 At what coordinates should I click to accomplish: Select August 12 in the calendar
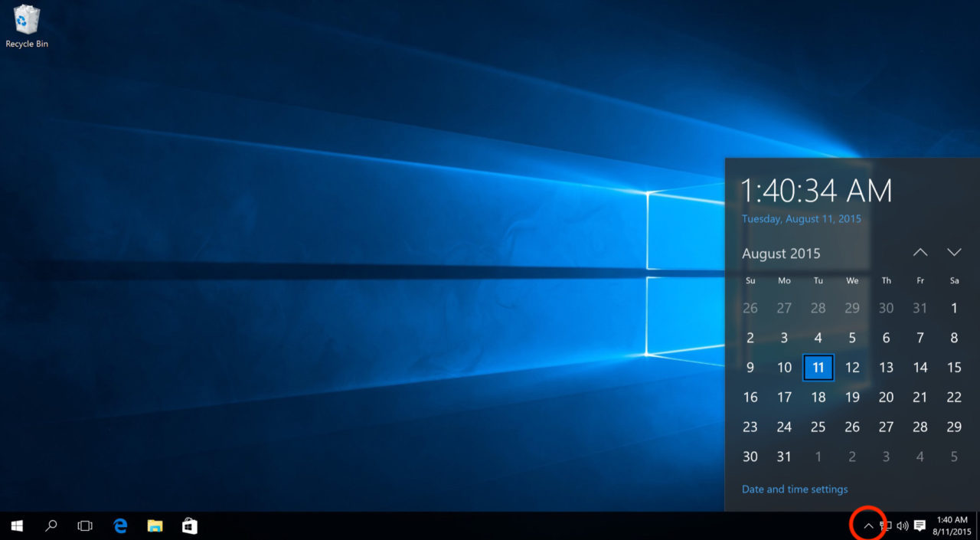pyautogui.click(x=852, y=368)
